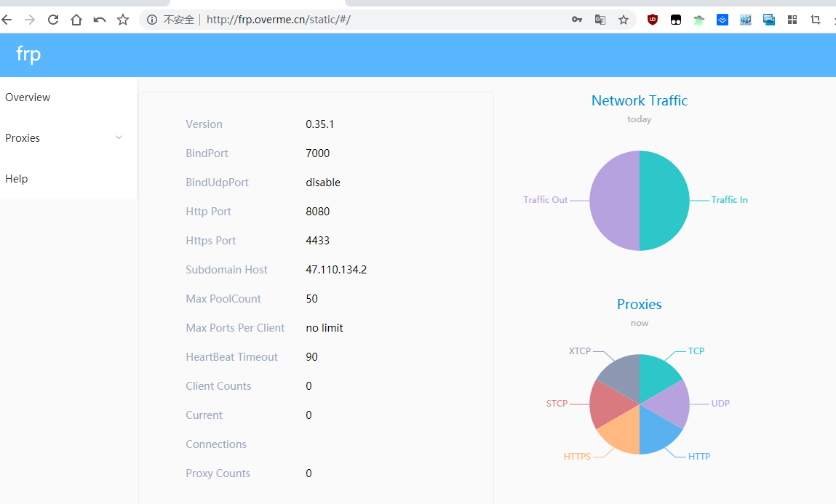Click the Proxy Counts label
This screenshot has height=504, width=836.
pyautogui.click(x=218, y=473)
